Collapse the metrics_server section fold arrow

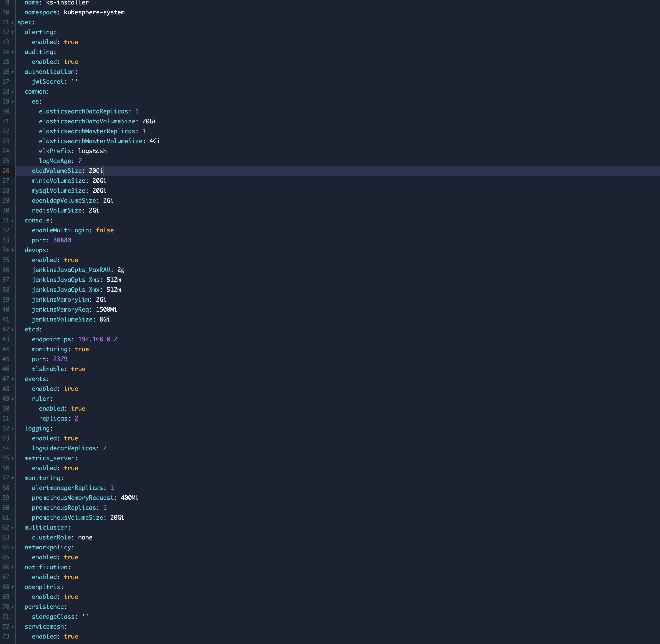(13, 459)
